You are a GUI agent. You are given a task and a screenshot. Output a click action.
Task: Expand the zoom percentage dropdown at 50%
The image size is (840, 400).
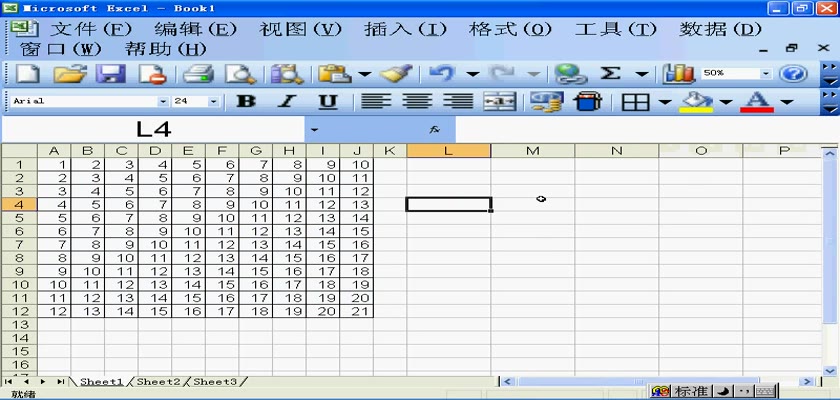point(766,74)
